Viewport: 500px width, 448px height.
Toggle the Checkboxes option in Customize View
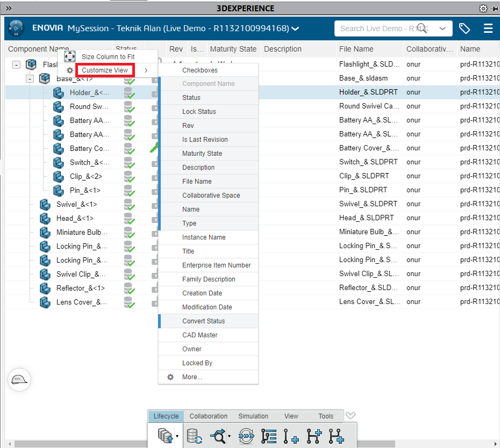pyautogui.click(x=200, y=70)
